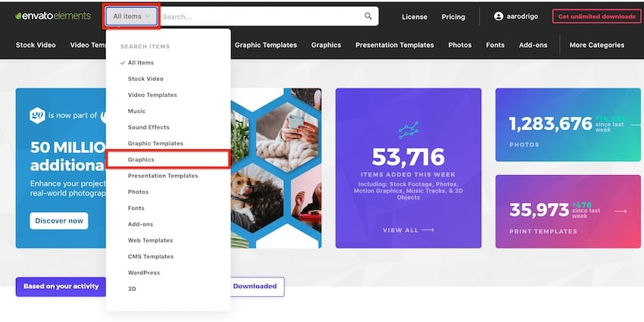
Task: Open the aarodrigo account avatar icon
Action: [x=499, y=17]
